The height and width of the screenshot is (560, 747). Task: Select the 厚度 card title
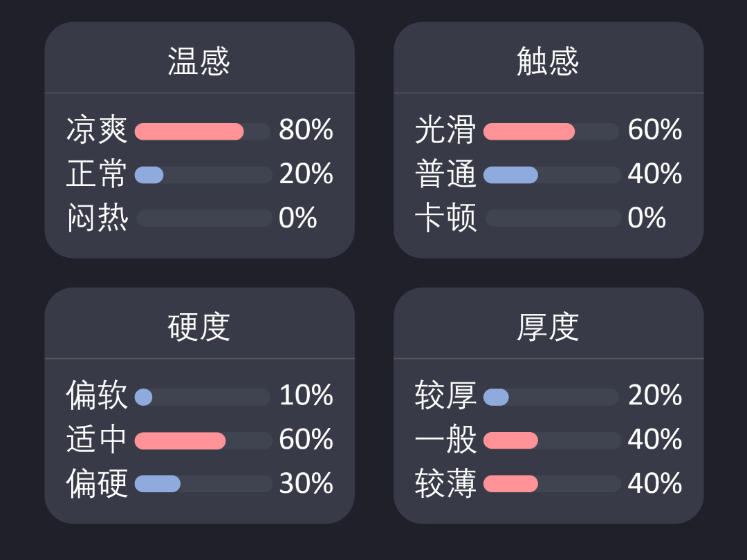pos(548,326)
